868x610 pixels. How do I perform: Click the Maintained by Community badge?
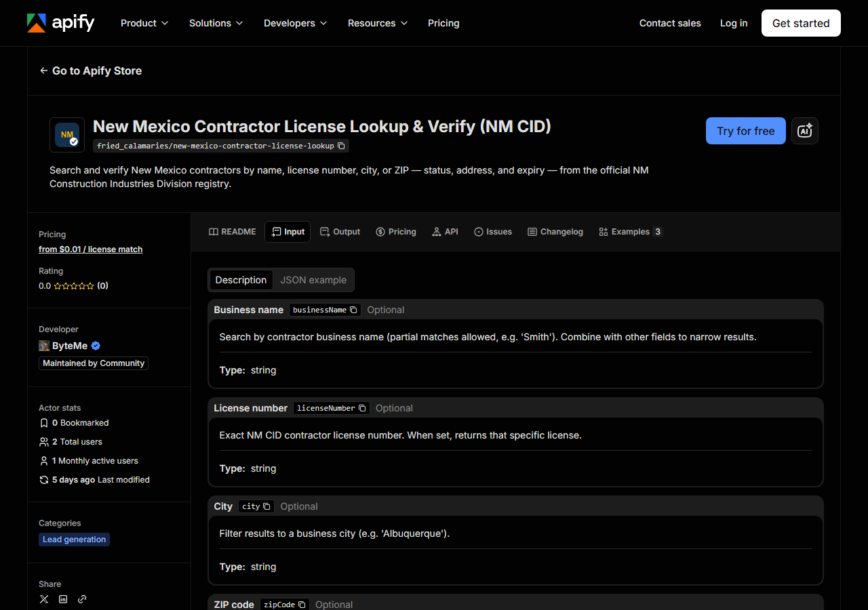[94, 363]
